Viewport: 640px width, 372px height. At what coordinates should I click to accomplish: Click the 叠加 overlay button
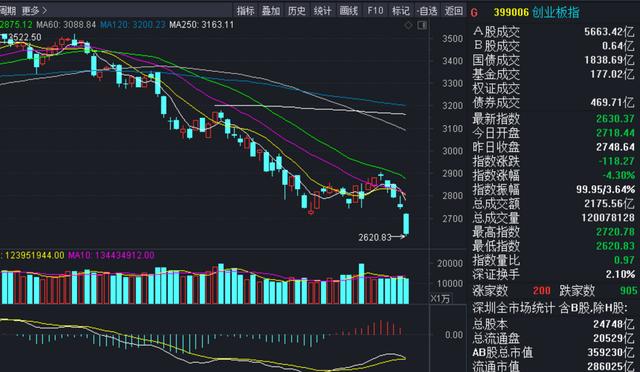click(271, 11)
